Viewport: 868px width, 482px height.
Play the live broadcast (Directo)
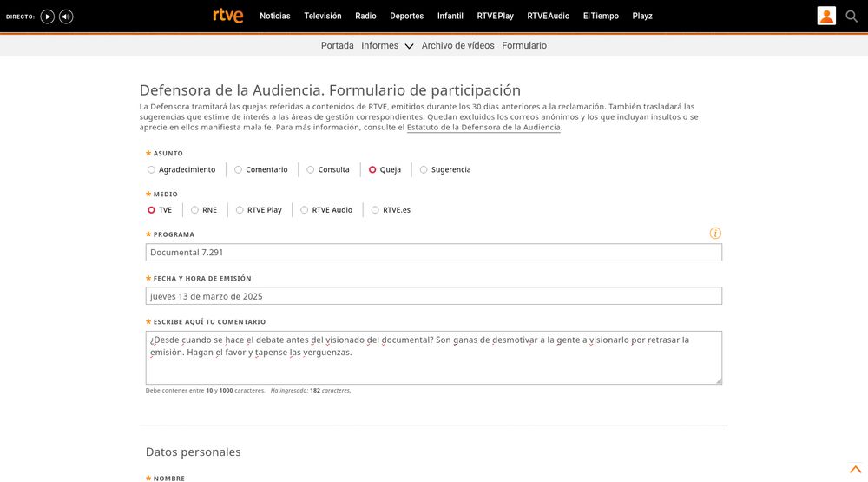pyautogui.click(x=48, y=17)
